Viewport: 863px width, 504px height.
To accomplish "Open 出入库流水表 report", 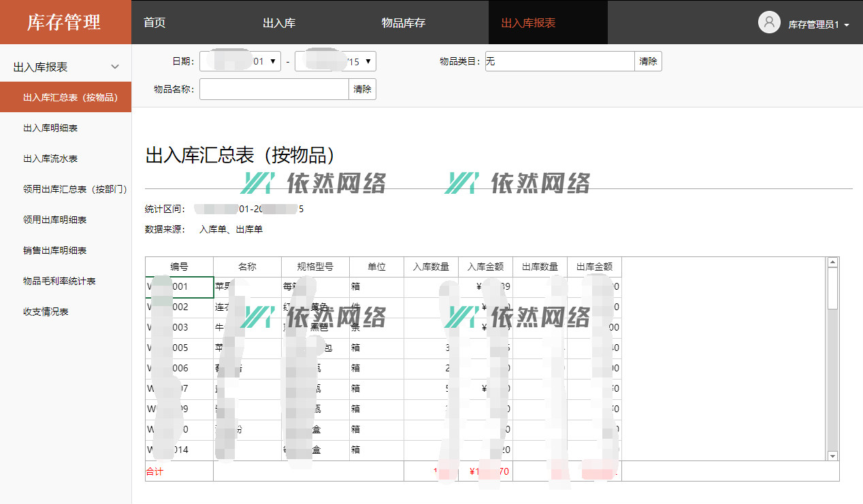I will [50, 158].
